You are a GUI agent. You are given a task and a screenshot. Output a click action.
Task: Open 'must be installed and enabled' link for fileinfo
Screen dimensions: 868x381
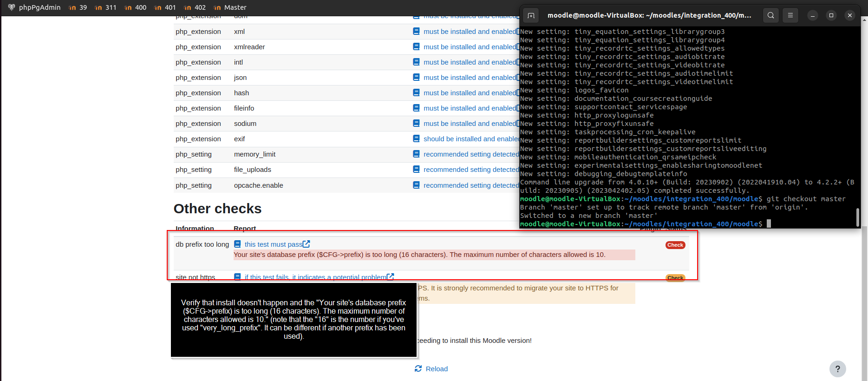471,108
